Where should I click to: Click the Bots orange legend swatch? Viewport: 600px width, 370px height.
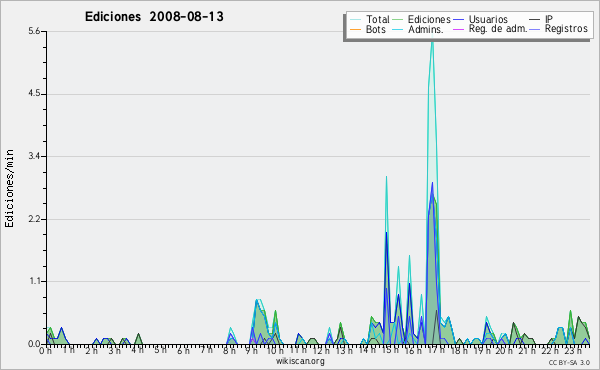(355, 29)
